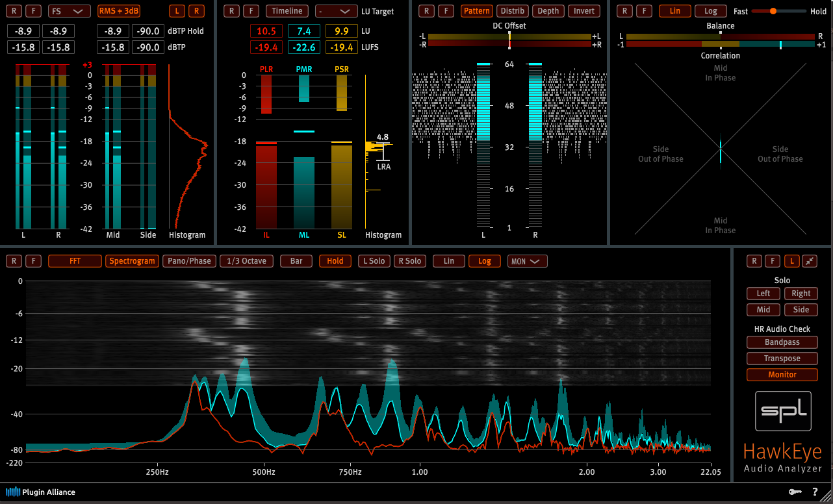833x504 pixels.
Task: Open the license key icon
Action: click(x=795, y=492)
